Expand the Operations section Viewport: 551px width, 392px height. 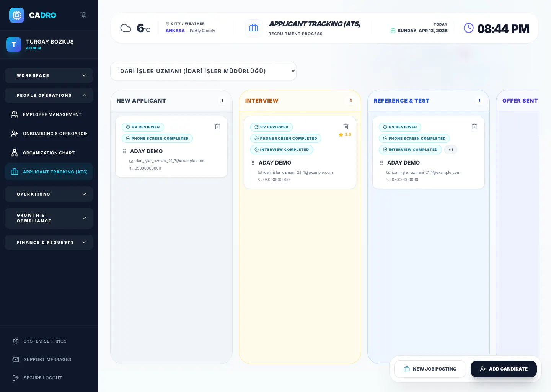(x=49, y=194)
